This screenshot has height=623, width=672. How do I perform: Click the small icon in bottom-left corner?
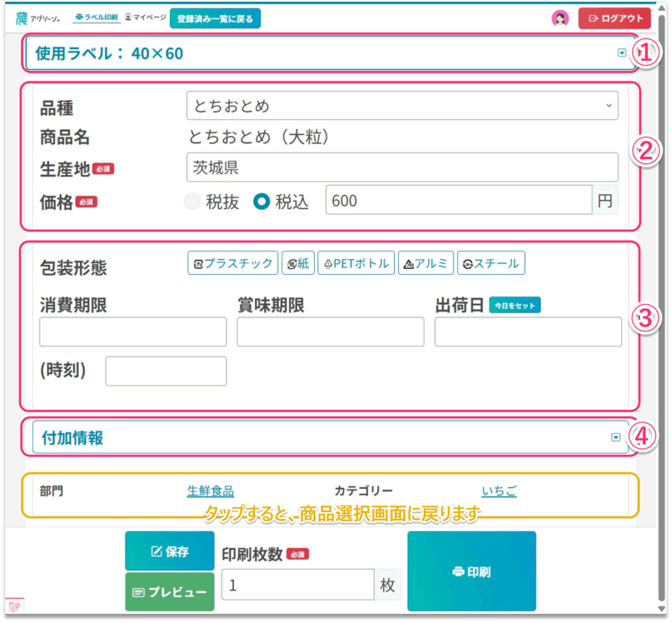(x=12, y=607)
